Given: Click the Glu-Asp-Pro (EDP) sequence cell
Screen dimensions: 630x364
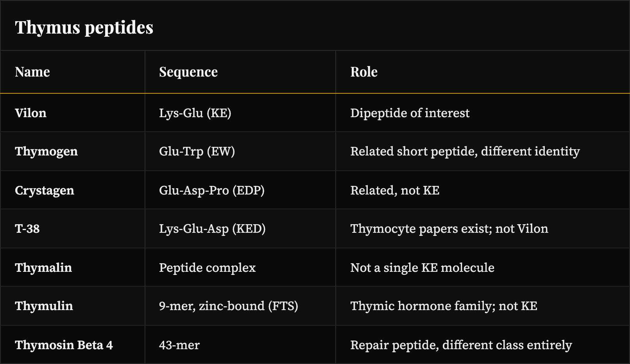Looking at the screenshot, I should (x=240, y=190).
